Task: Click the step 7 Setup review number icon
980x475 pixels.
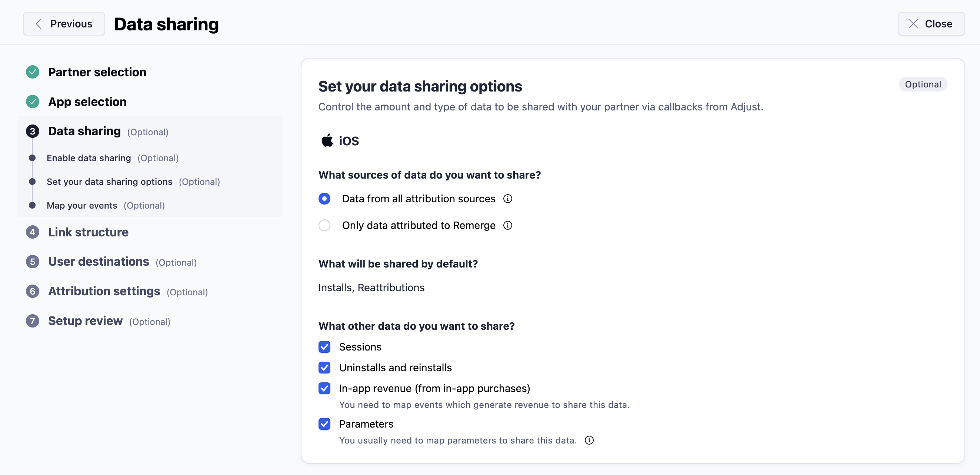Action: click(x=32, y=321)
